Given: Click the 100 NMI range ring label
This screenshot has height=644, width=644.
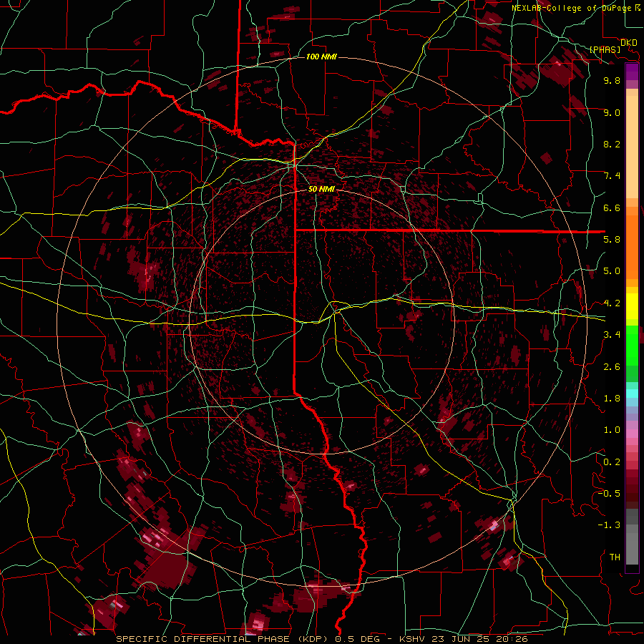Looking at the screenshot, I should click(x=321, y=57).
